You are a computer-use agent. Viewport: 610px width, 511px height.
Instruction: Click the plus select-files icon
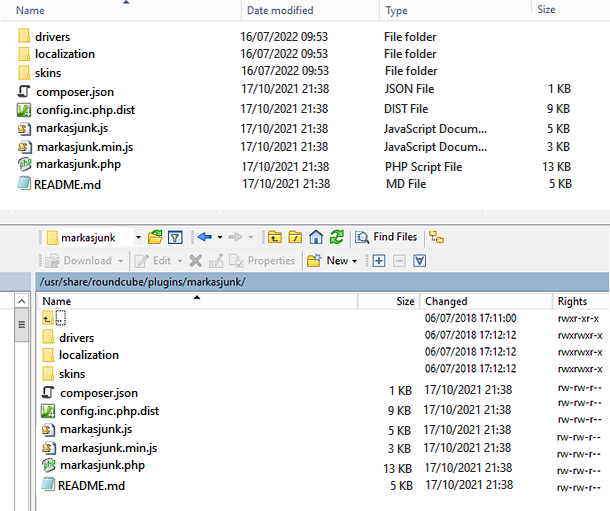pos(379,261)
